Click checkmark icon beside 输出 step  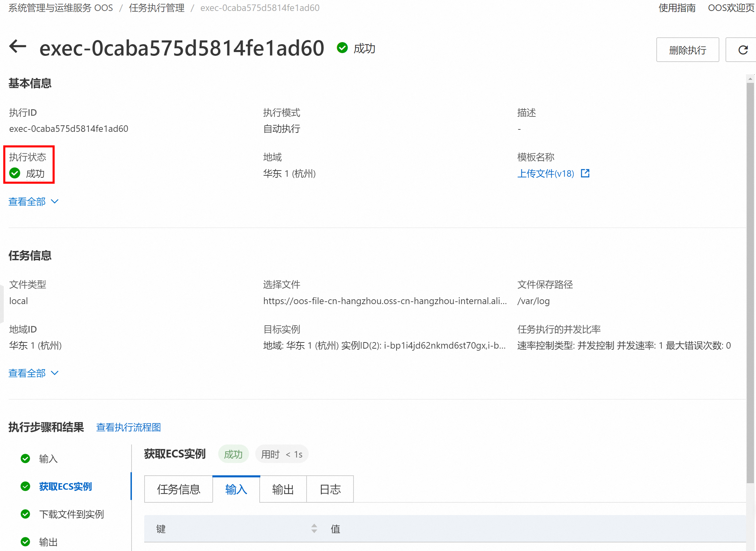click(x=25, y=542)
